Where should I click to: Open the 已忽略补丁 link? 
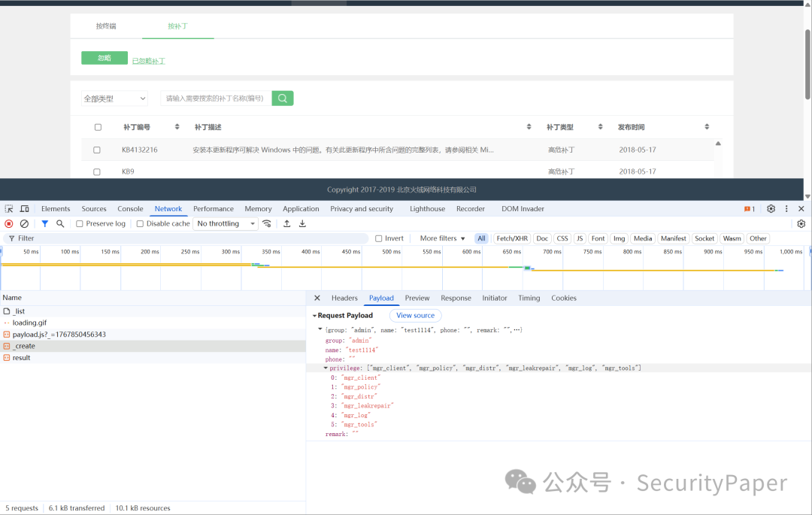(x=149, y=61)
